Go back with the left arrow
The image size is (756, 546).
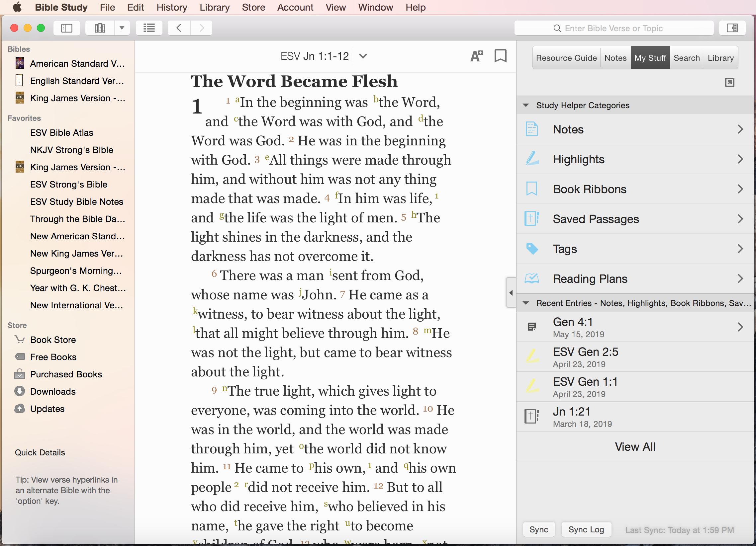[179, 28]
